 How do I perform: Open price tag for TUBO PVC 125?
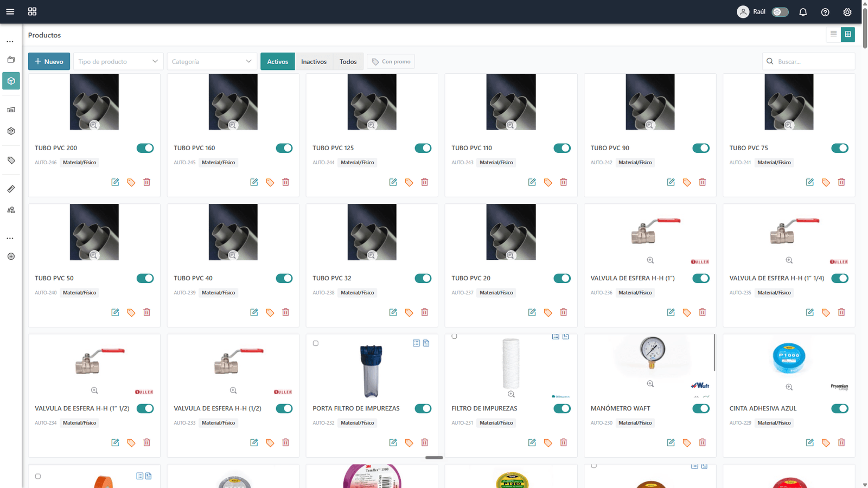[x=409, y=182]
